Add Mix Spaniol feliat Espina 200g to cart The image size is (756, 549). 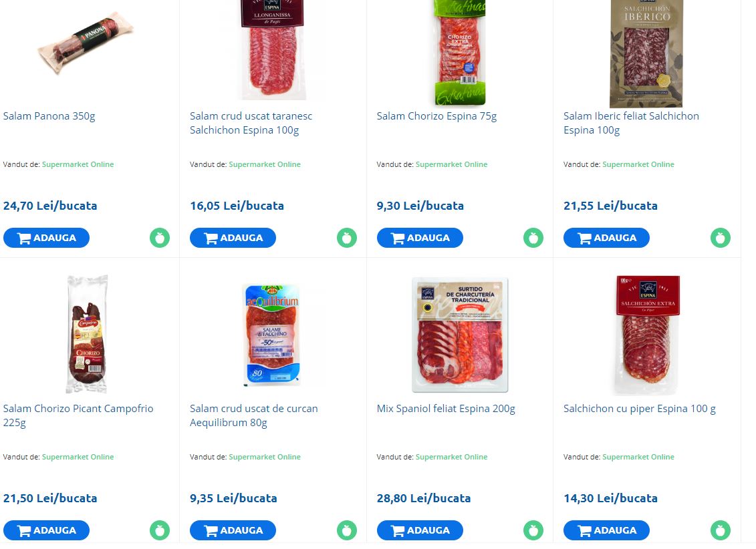pyautogui.click(x=420, y=530)
